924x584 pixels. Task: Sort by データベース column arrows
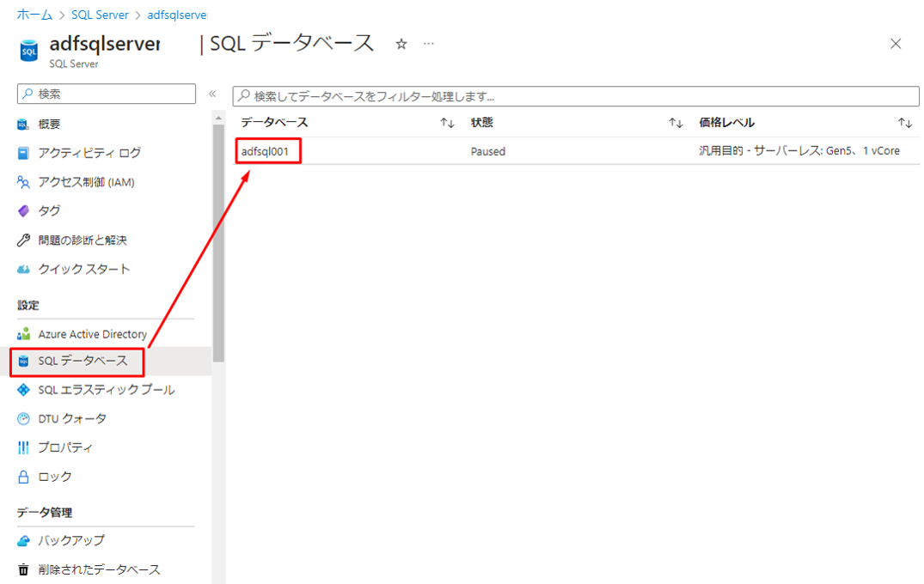[447, 123]
